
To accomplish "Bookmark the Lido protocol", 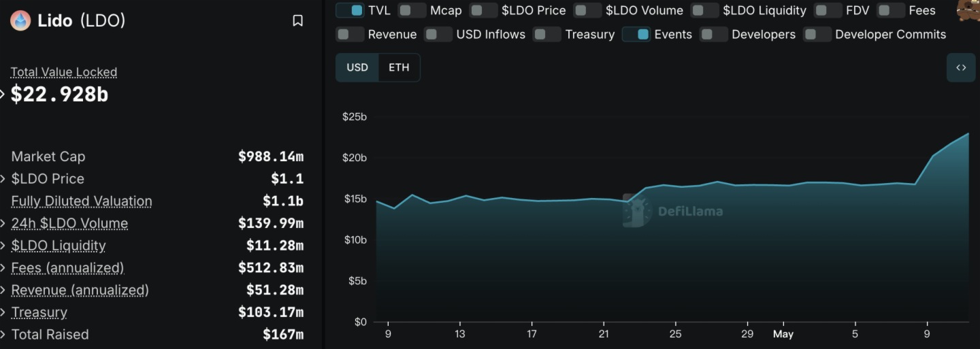I will coord(297,21).
